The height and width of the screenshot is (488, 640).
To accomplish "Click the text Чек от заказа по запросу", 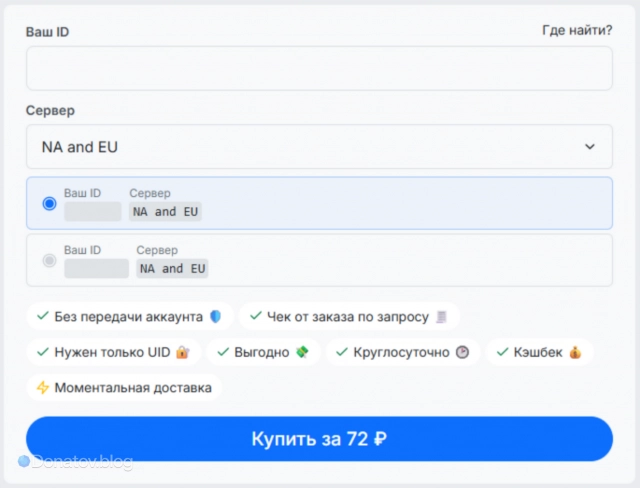I will tap(348, 317).
